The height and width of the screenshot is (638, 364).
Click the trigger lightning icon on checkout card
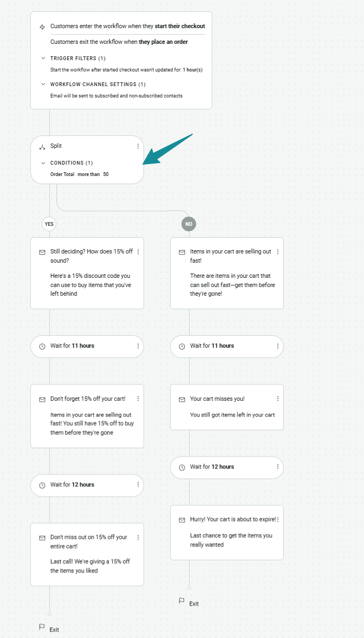click(x=42, y=26)
